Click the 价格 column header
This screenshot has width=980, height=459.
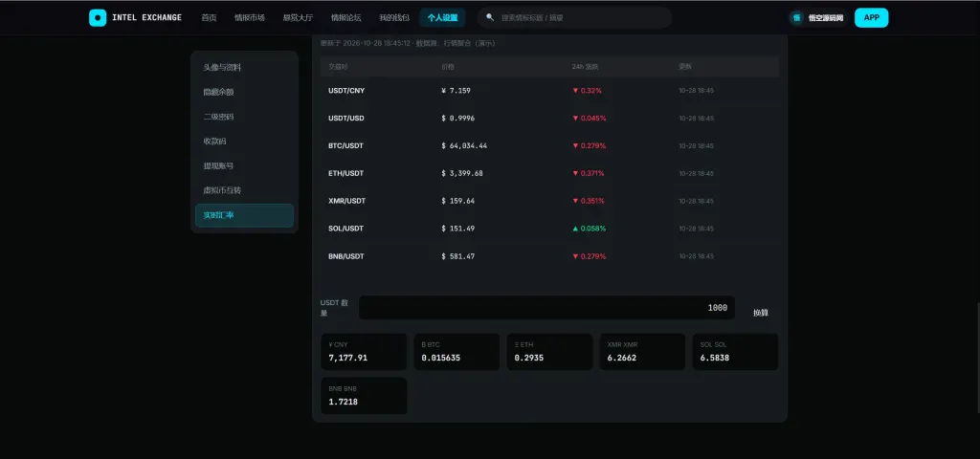point(448,66)
